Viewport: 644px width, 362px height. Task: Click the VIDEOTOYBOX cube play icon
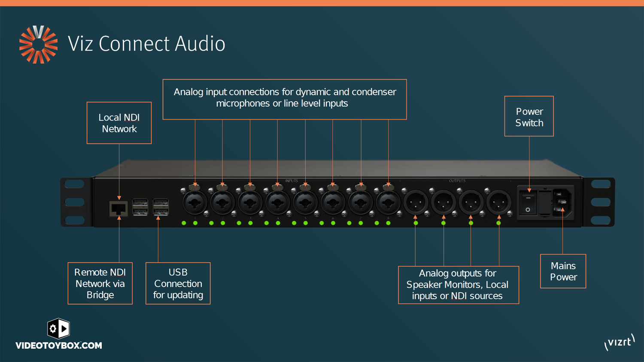[x=58, y=328]
